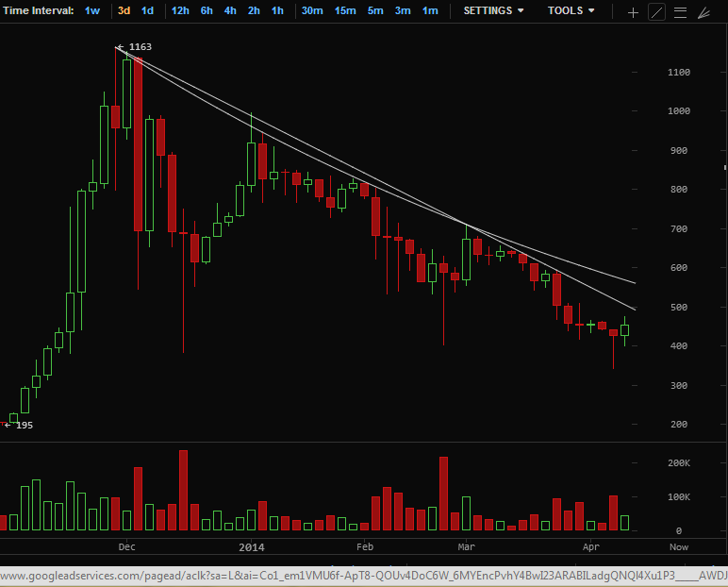Set chart interval to 1h
The image size is (728, 587).
[x=277, y=10]
